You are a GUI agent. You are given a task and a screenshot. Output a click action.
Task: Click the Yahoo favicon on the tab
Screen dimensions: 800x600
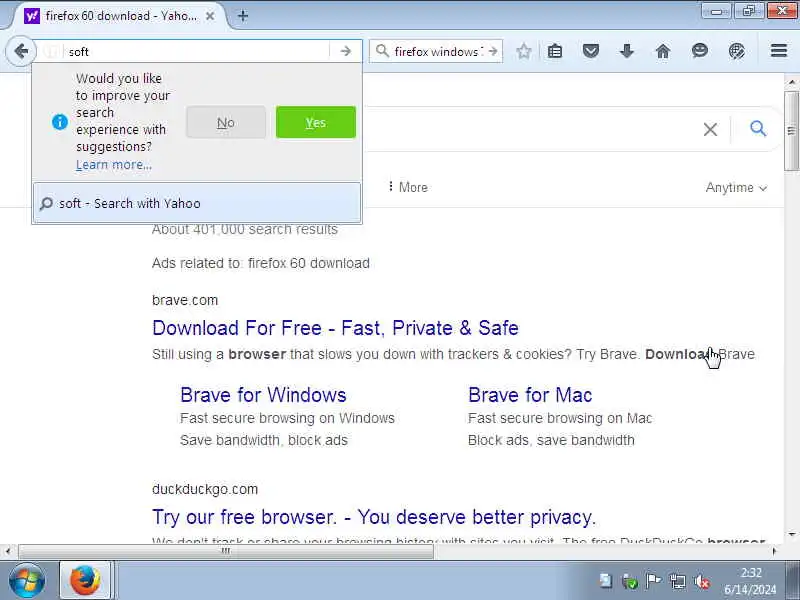[32, 16]
